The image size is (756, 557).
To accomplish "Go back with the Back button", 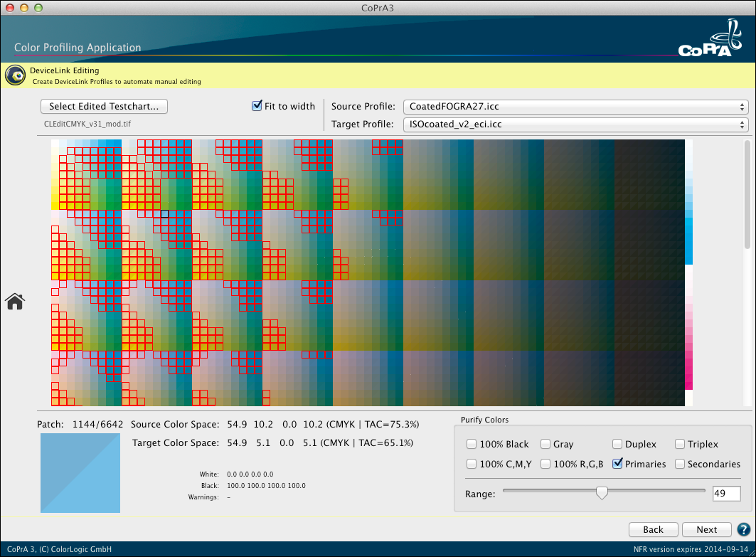I will point(653,529).
